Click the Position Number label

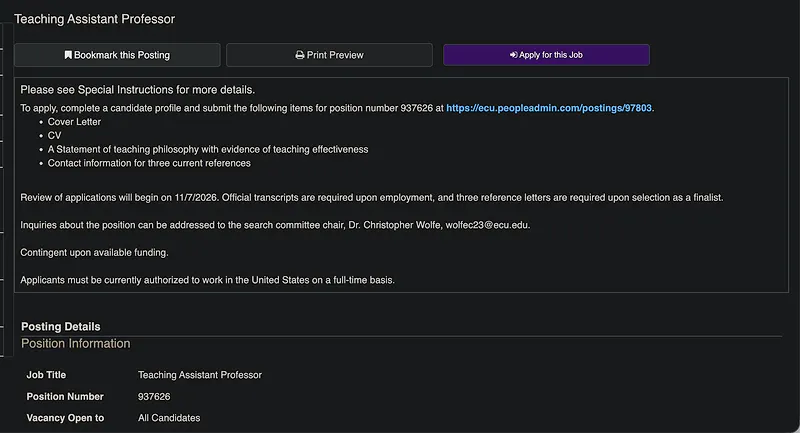65,396
